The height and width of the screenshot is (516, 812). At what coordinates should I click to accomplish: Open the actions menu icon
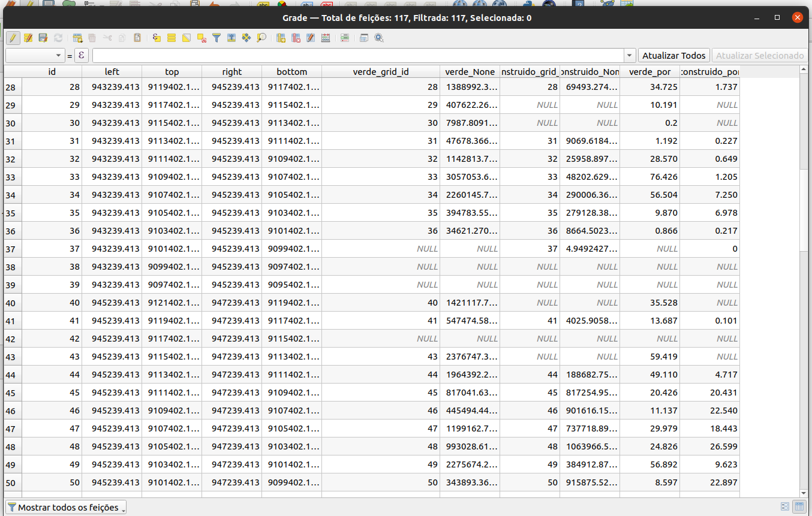coord(379,38)
